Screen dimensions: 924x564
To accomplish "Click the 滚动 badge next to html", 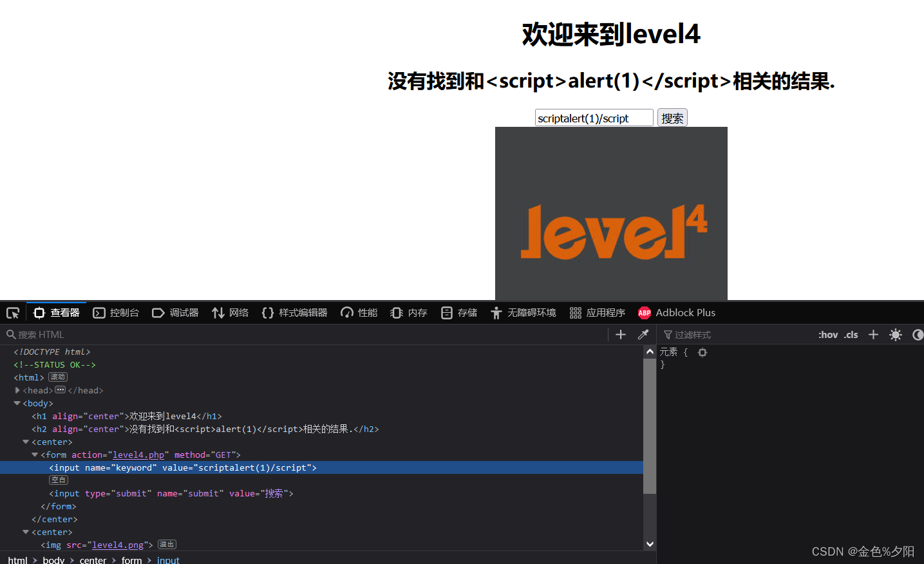I will coord(58,377).
